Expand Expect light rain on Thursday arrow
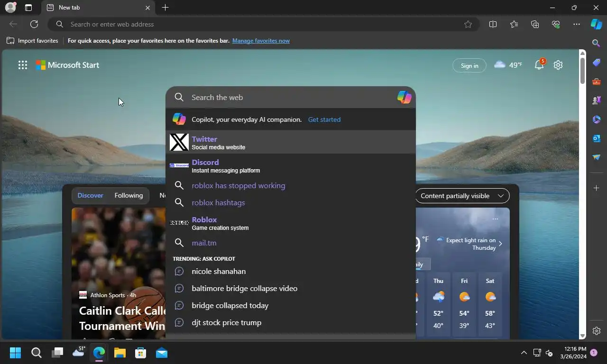Viewport: 607px width, 364px height. click(x=500, y=244)
